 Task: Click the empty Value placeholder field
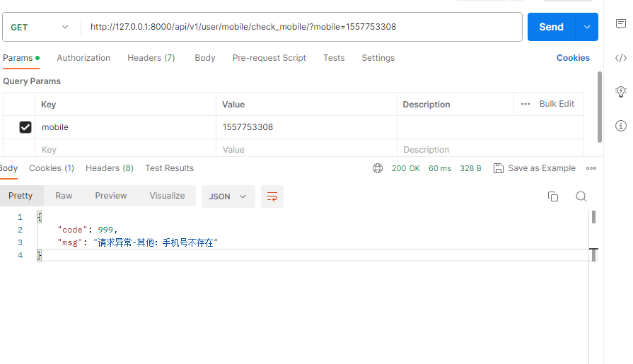point(306,149)
